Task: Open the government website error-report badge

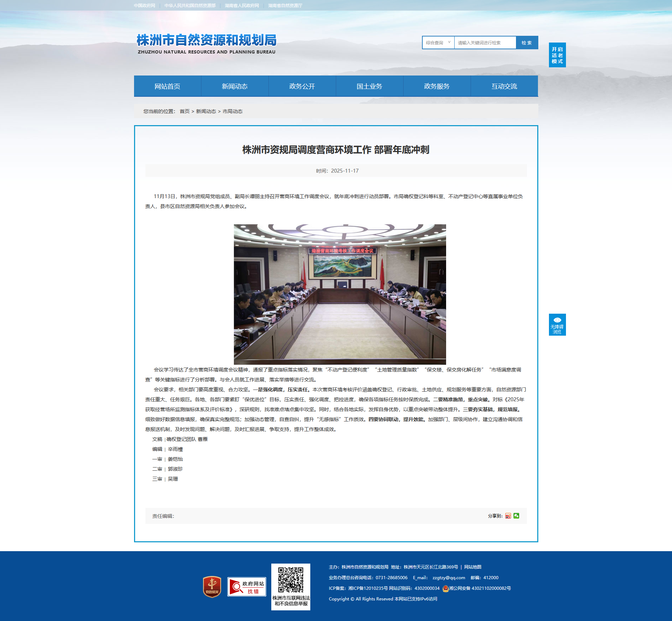Action: [247, 587]
